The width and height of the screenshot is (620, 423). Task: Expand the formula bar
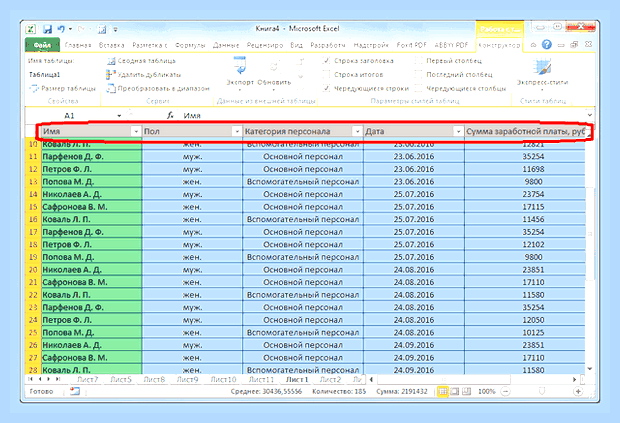[590, 115]
